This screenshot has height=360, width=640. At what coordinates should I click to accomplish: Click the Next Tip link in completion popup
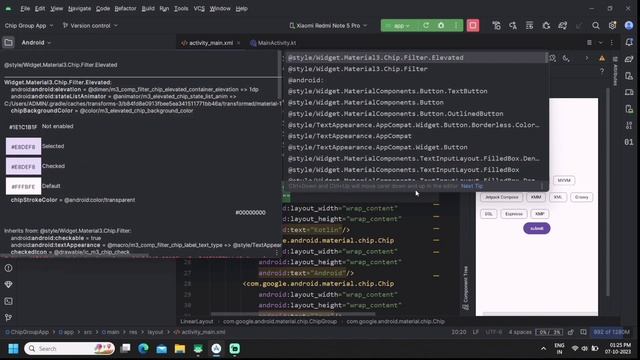click(x=472, y=186)
